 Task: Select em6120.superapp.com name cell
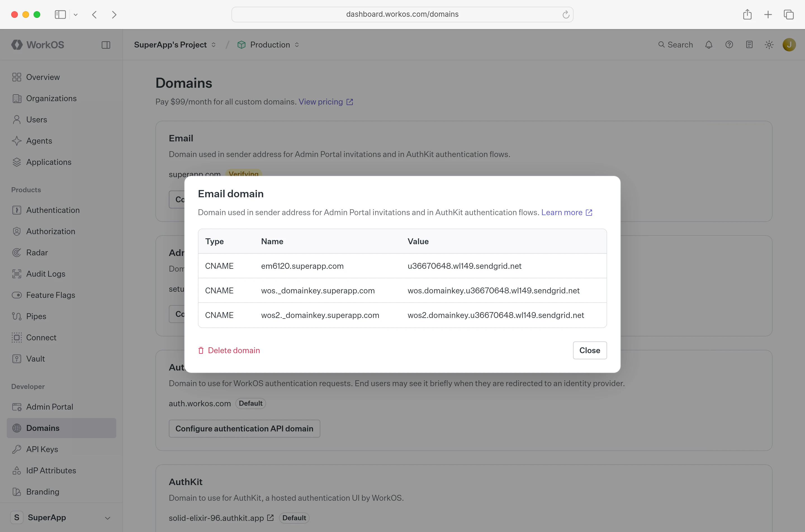pos(302,266)
